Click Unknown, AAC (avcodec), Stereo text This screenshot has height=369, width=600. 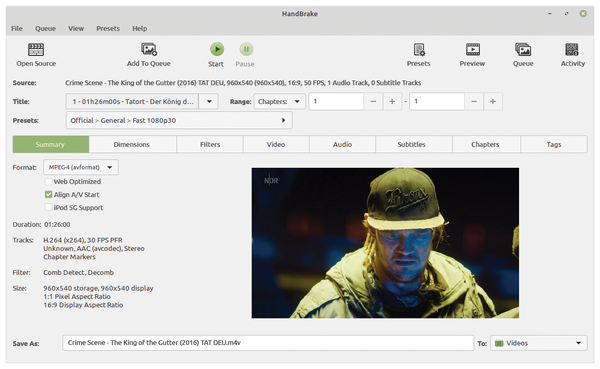coord(94,248)
